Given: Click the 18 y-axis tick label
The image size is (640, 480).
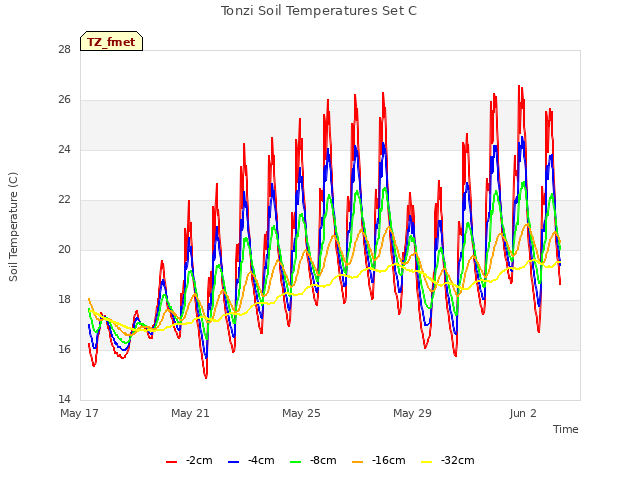Looking at the screenshot, I should (64, 300).
